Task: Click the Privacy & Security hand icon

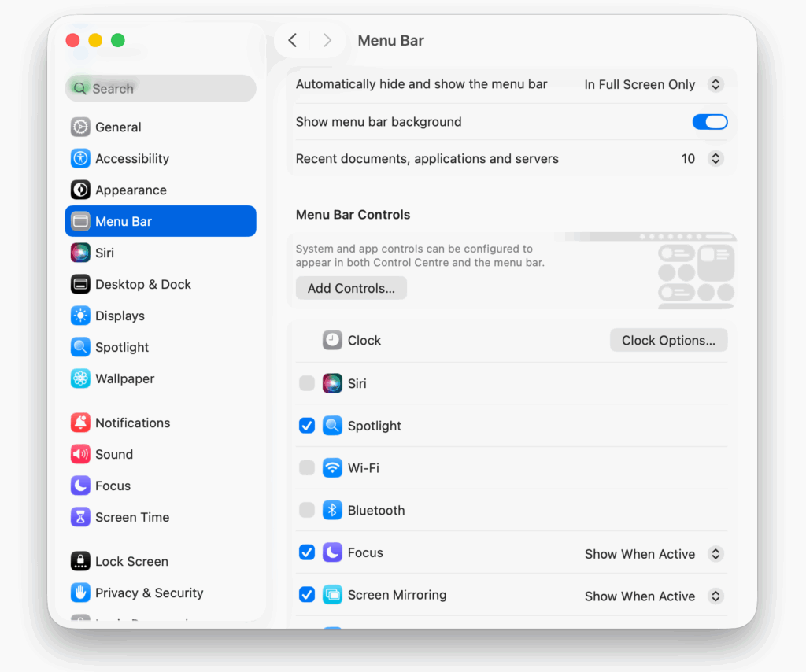Action: pyautogui.click(x=80, y=593)
